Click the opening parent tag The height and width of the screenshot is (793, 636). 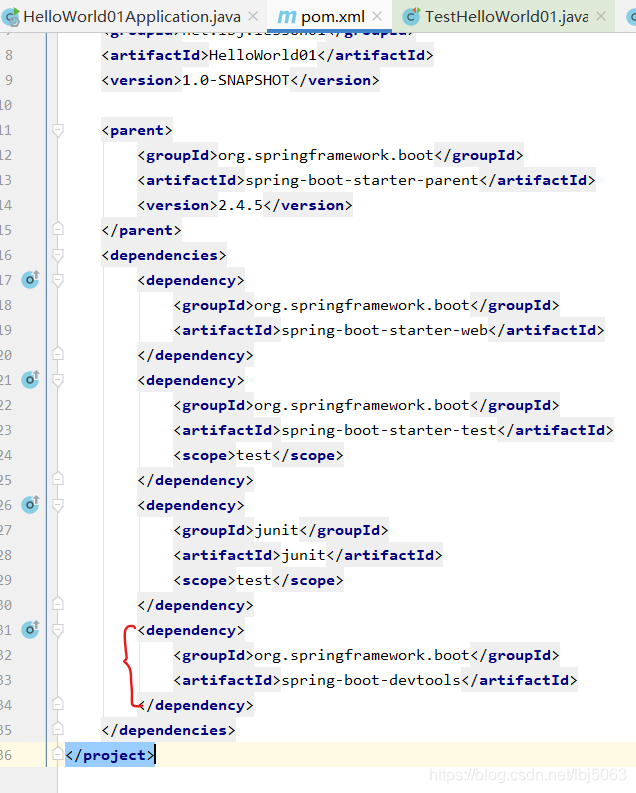[x=137, y=130]
